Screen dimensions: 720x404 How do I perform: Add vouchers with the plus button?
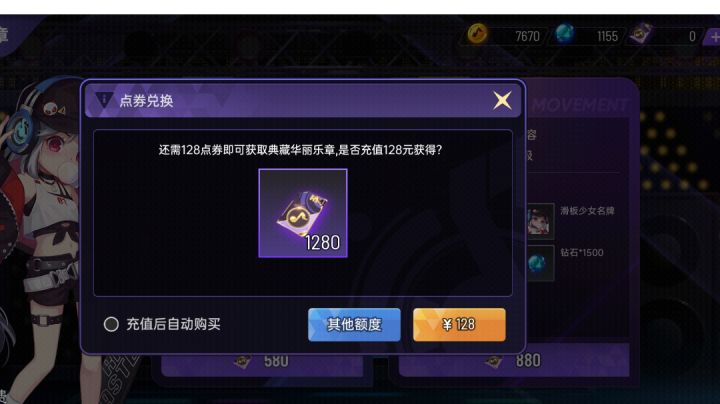pyautogui.click(x=713, y=36)
